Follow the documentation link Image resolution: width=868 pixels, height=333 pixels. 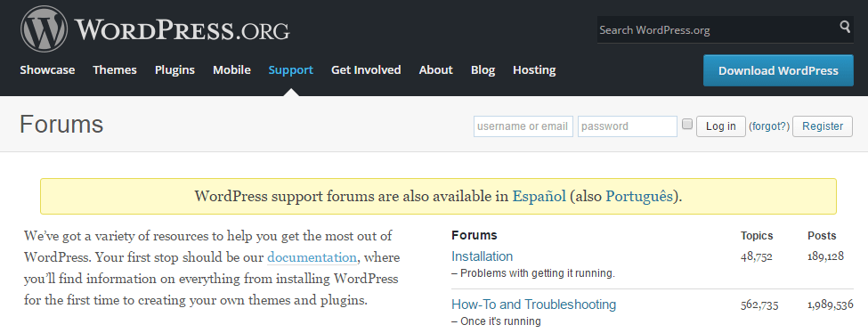coord(312,257)
